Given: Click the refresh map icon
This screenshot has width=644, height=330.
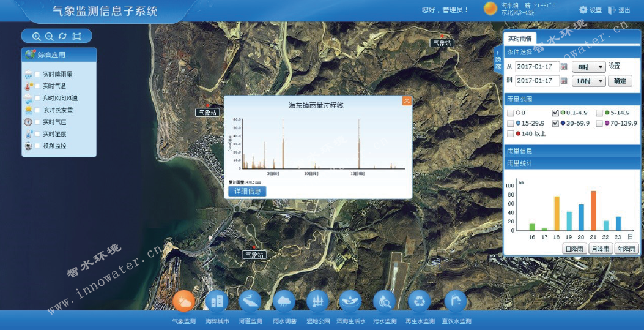Looking at the screenshot, I should tap(62, 37).
